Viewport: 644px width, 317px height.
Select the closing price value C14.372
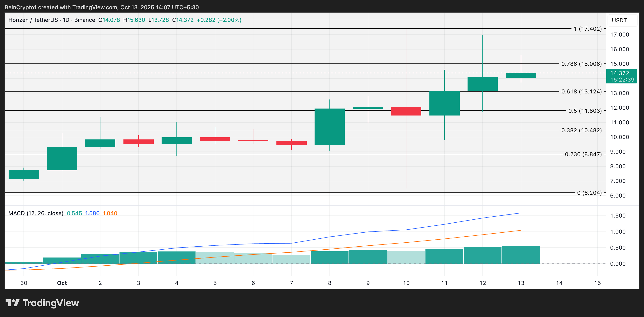click(x=183, y=20)
